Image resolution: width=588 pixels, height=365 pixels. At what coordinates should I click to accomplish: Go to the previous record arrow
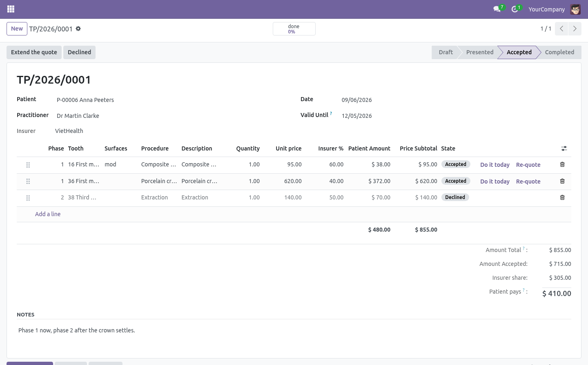click(561, 29)
